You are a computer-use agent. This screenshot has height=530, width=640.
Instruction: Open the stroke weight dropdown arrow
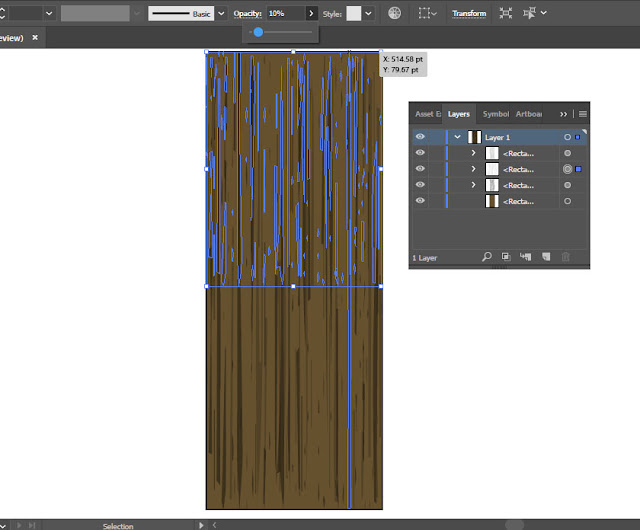[x=49, y=13]
